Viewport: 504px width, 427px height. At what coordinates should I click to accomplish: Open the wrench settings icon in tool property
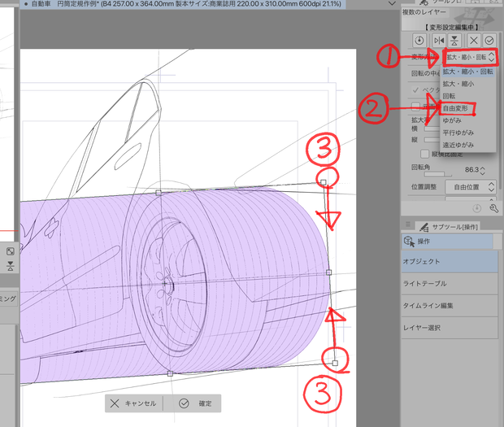pyautogui.click(x=493, y=208)
